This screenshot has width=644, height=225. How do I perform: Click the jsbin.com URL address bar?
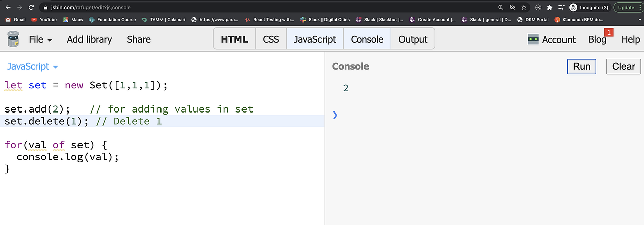(x=271, y=8)
